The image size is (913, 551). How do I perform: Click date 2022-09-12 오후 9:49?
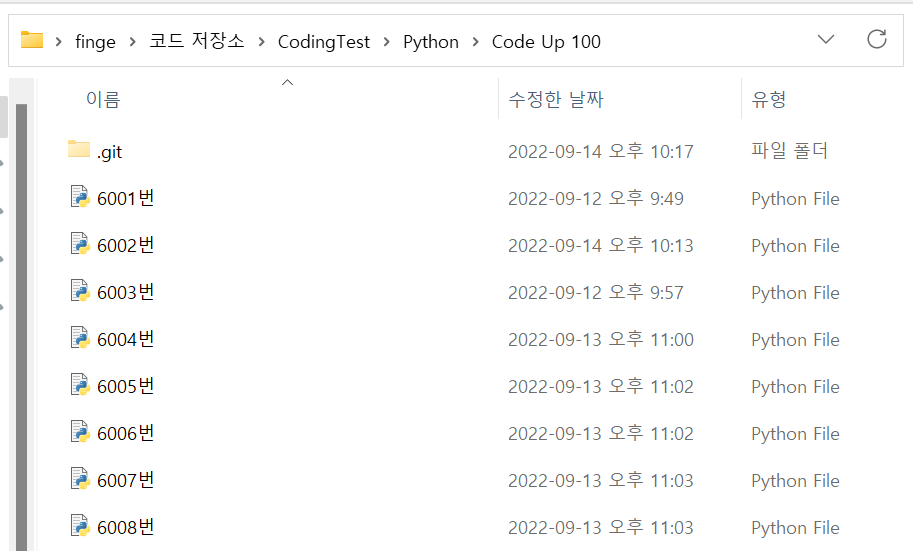pos(596,199)
